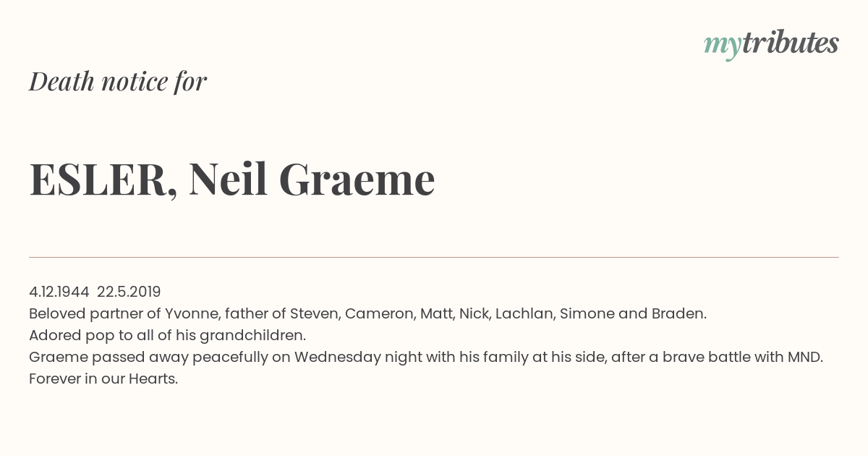Screen dimensions: 868x456
Task: Click the name 'Steven' in notice
Action: click(x=314, y=313)
